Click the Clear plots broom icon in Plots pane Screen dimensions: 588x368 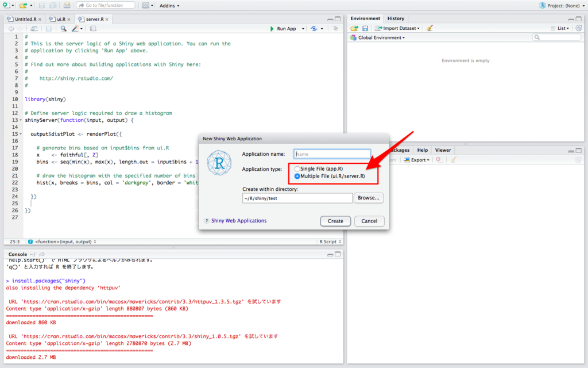454,160
